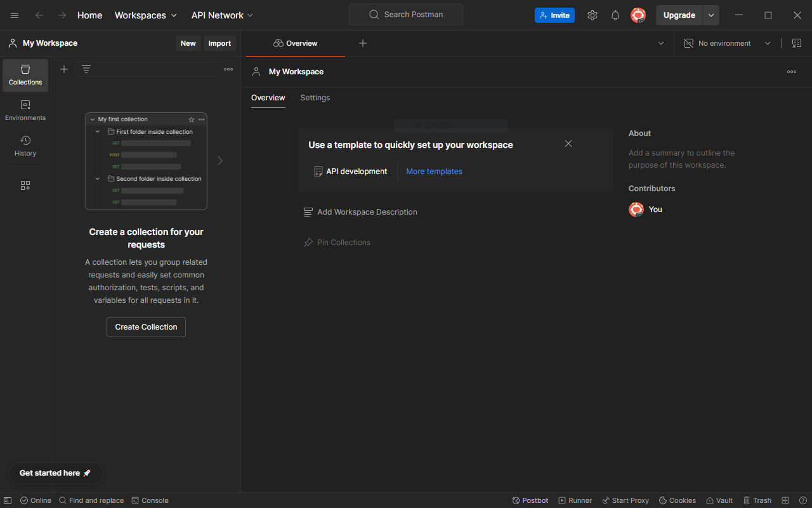This screenshot has width=812, height=508.
Task: Go to Home
Action: coord(89,15)
